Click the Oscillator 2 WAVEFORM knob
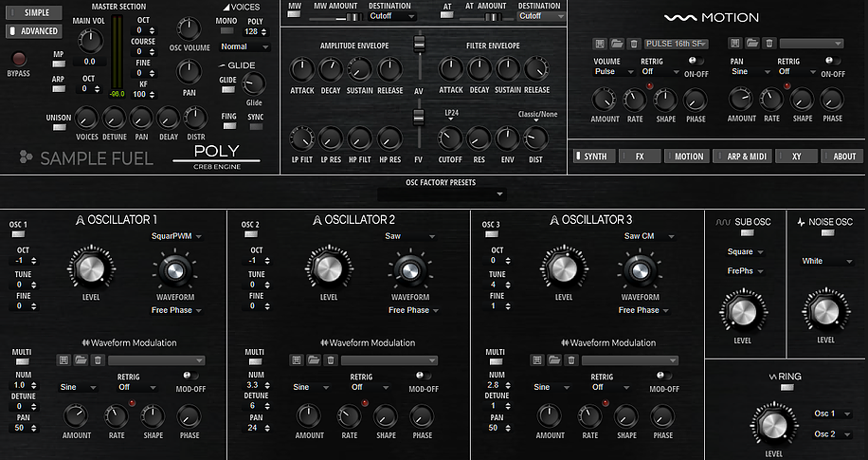The width and height of the screenshot is (868, 460). [x=409, y=270]
